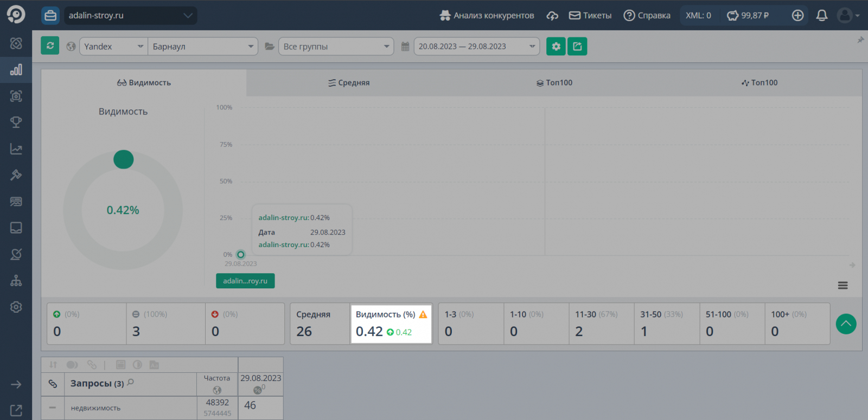Expand the sidebar with the arrow icon
The image size is (868, 420).
coord(16,384)
